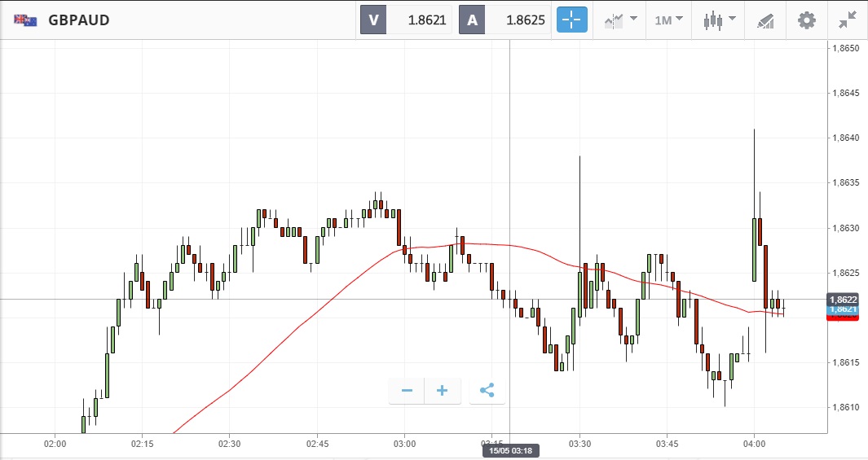This screenshot has height=460, width=868.
Task: Expand the 1M timeframe dropdown
Action: (668, 20)
